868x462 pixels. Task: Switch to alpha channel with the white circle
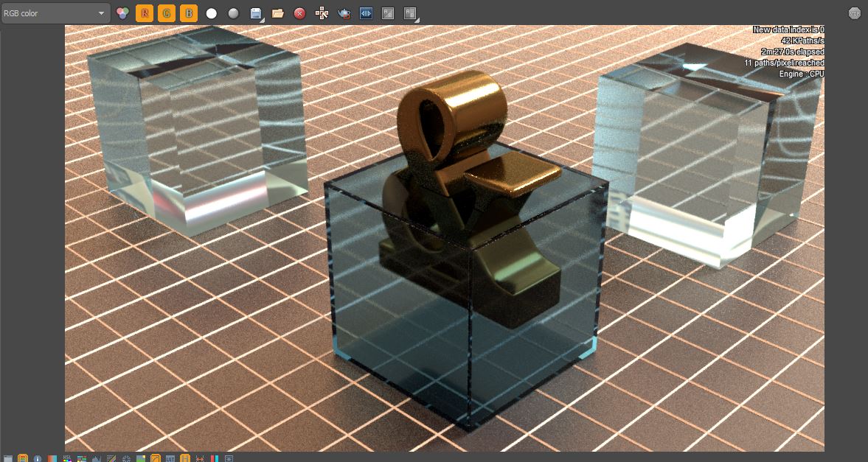(x=212, y=13)
